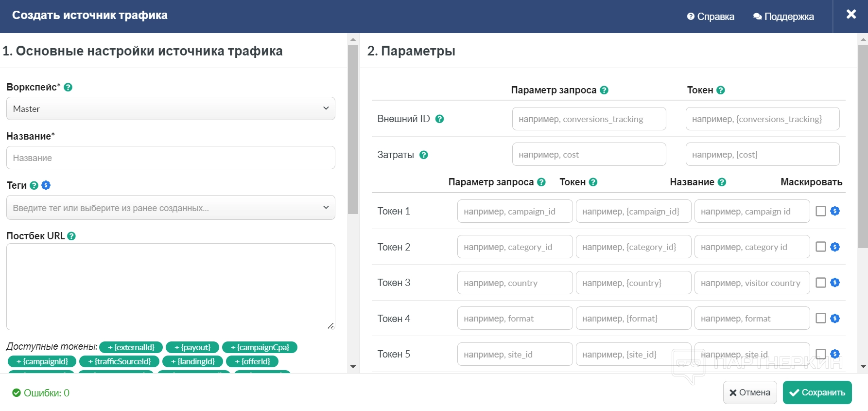
Task: Click help icon beside Затраты
Action: click(424, 155)
